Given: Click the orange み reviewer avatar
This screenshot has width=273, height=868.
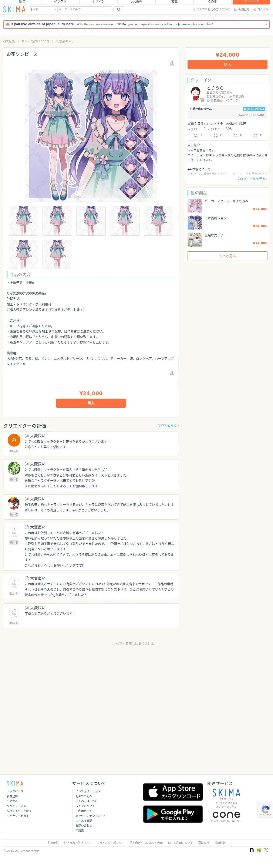Looking at the screenshot, I should pyautogui.click(x=14, y=440).
